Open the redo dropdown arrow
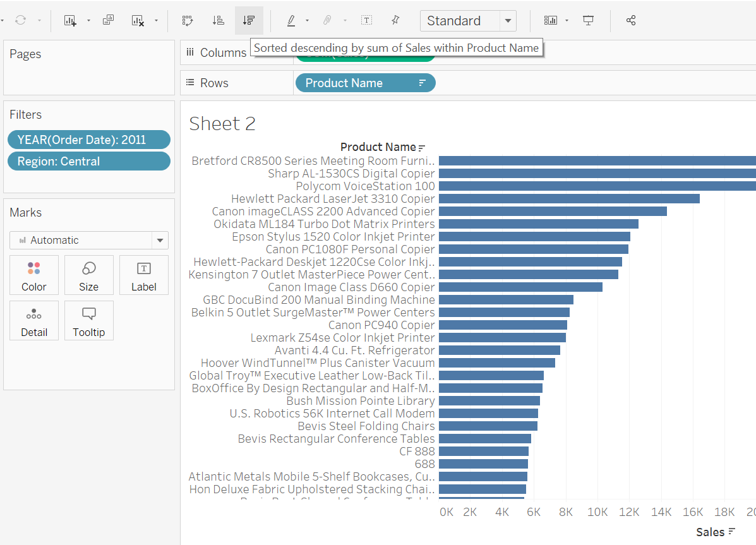This screenshot has height=545, width=756. coord(39,21)
